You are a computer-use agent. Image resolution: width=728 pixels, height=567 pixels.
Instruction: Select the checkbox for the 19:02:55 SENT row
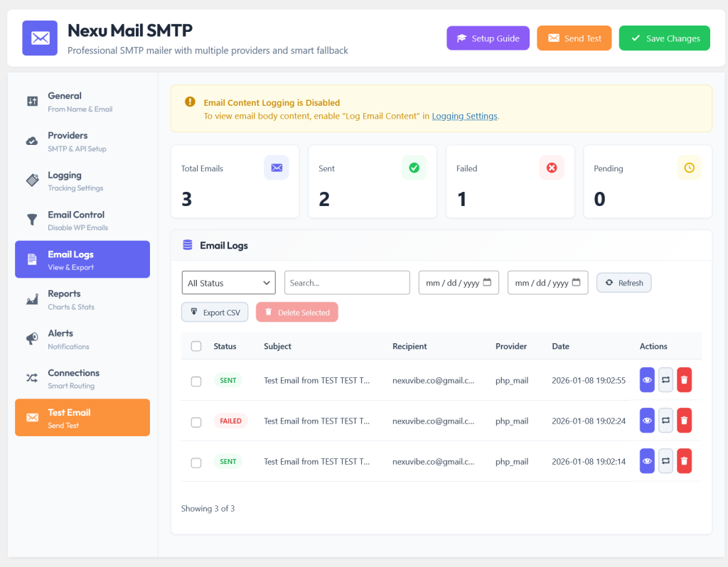196,382
